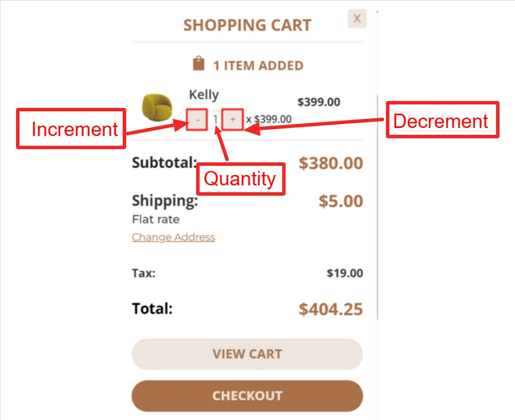Open the Change Address link

[173, 237]
